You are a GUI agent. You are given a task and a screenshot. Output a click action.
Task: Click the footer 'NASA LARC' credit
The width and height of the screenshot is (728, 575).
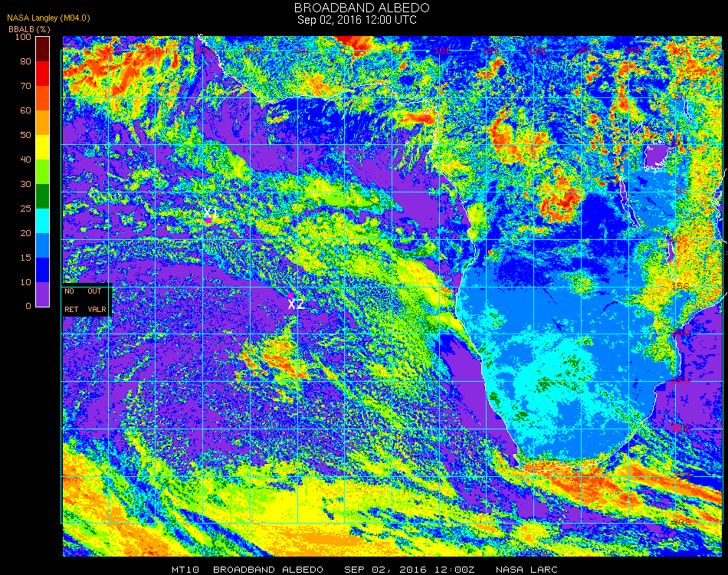pyautogui.click(x=526, y=570)
